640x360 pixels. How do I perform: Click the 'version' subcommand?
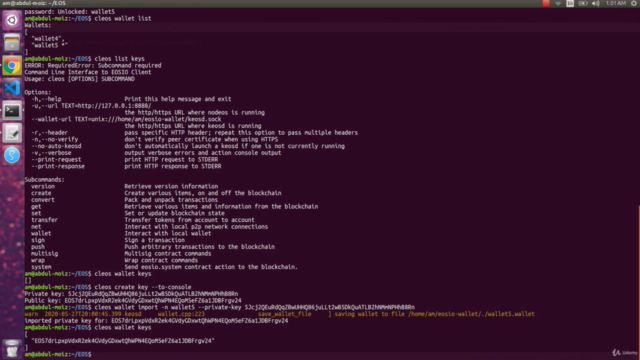pyautogui.click(x=43, y=187)
